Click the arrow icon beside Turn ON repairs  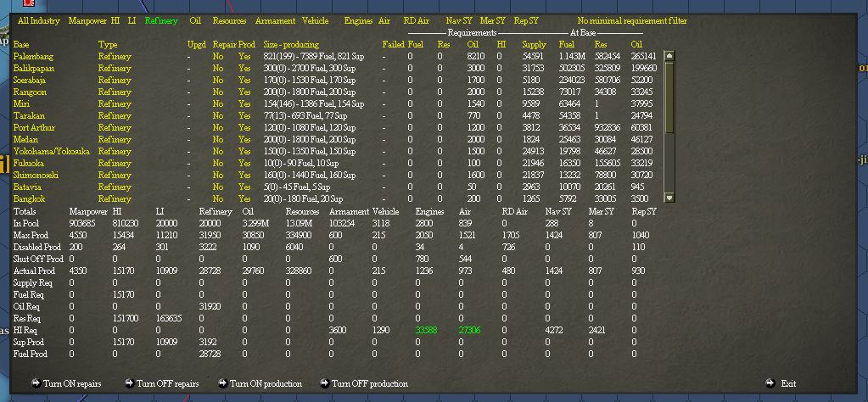pos(36,383)
